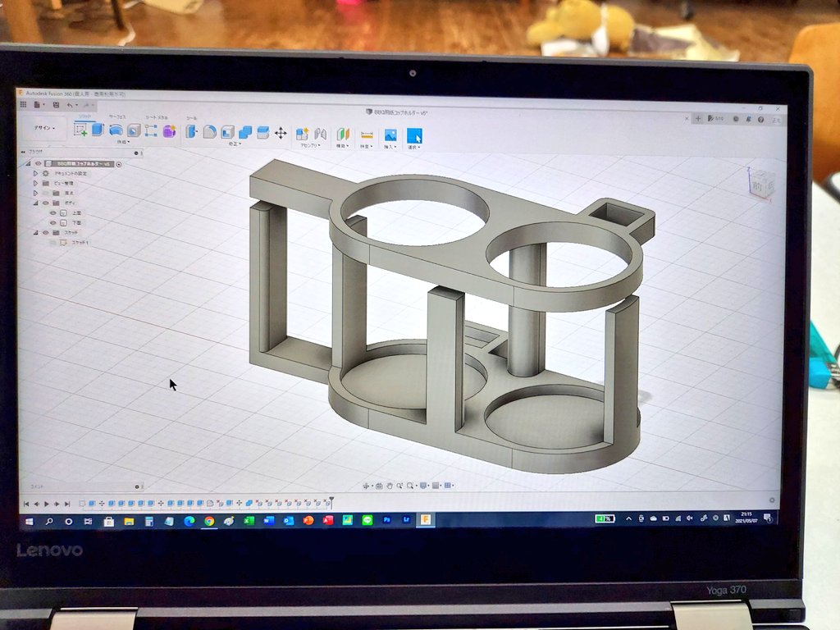
Task: Toggle visibility eye of 上面 body
Action: click(x=53, y=212)
